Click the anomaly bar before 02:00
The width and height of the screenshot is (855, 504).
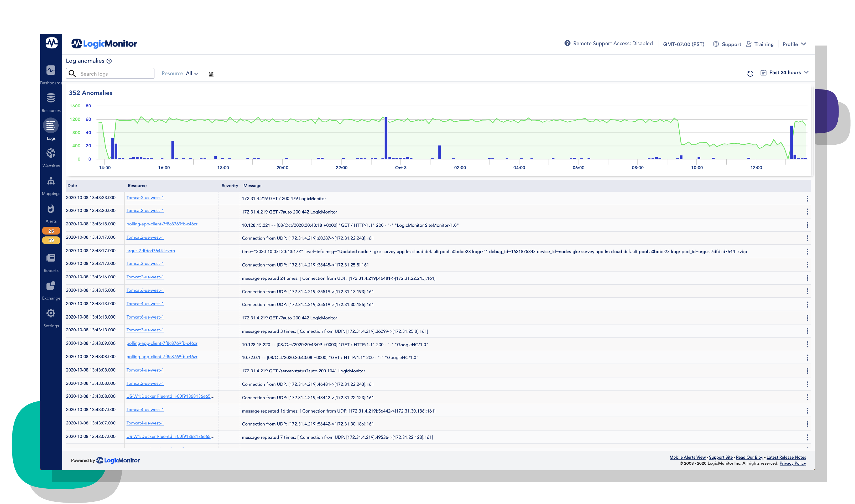(439, 153)
